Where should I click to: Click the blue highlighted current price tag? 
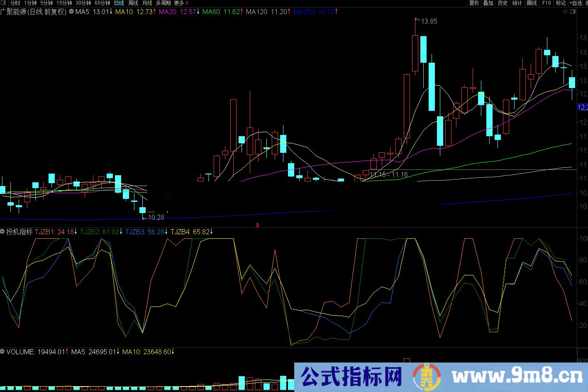point(582,107)
